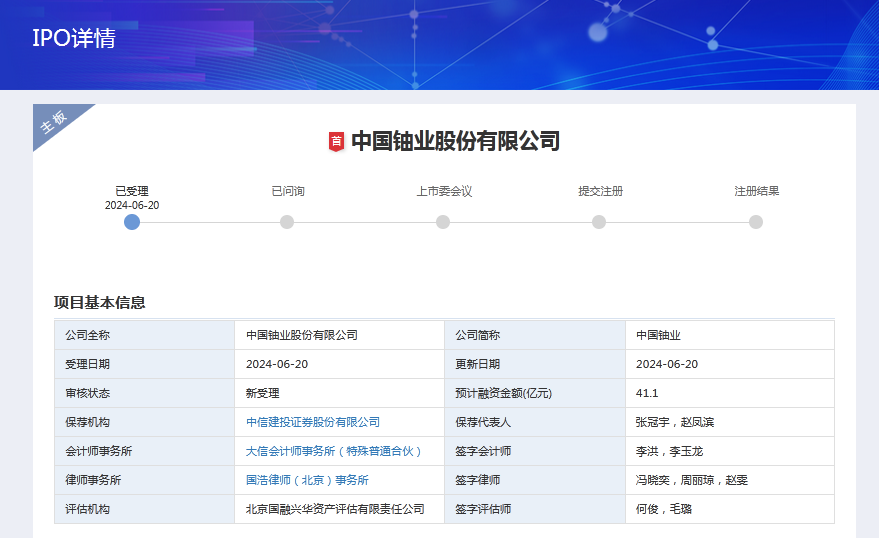
Task: Open 国浩律师（北京）事务所 law firm link
Action: 307,480
